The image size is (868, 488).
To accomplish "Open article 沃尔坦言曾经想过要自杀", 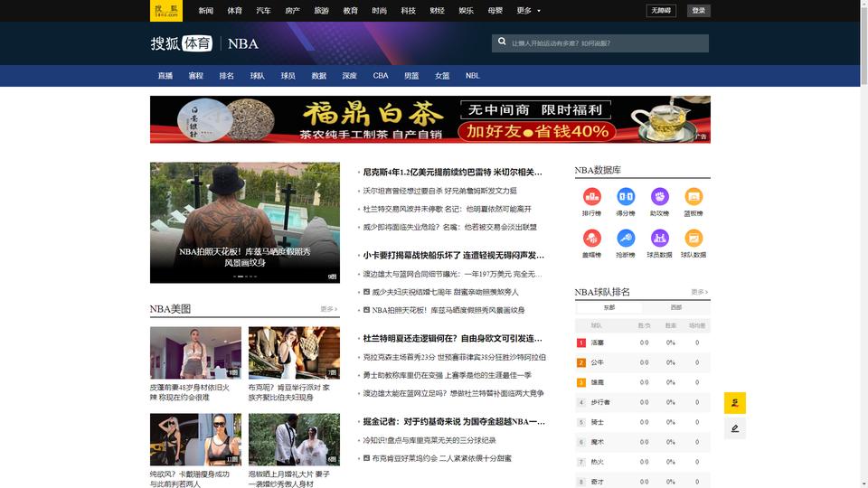I will coord(439,191).
